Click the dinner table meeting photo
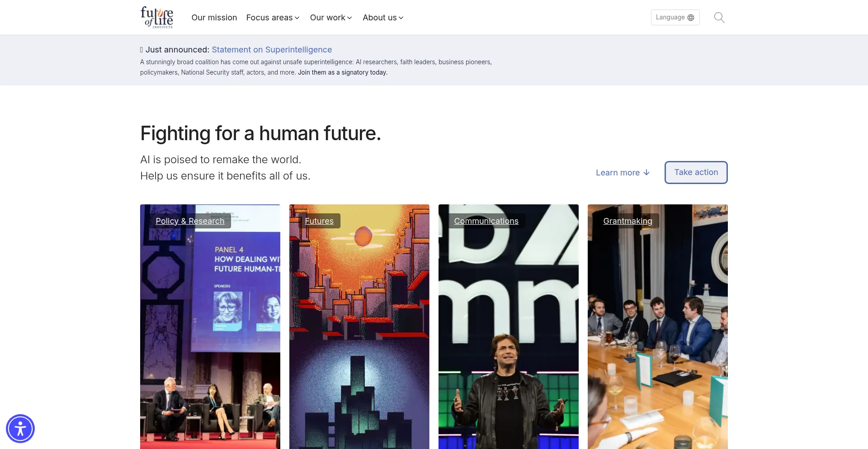The height and width of the screenshot is (449, 868). pos(657,339)
